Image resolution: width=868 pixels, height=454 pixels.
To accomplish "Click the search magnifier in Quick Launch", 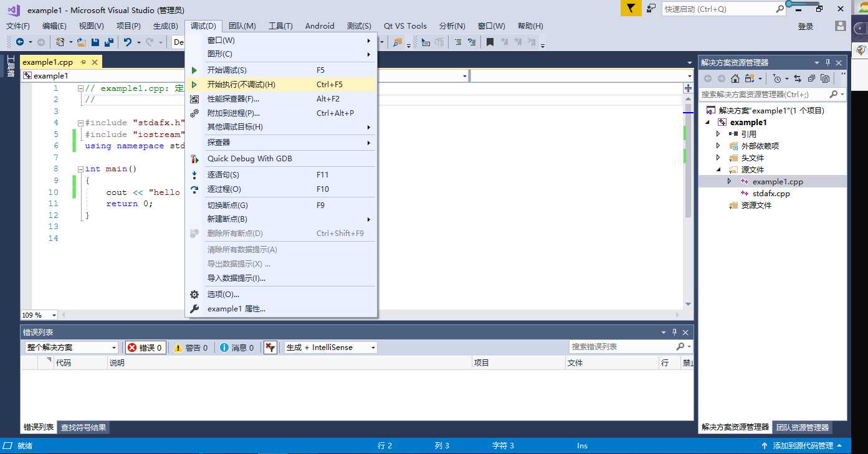I will point(780,9).
